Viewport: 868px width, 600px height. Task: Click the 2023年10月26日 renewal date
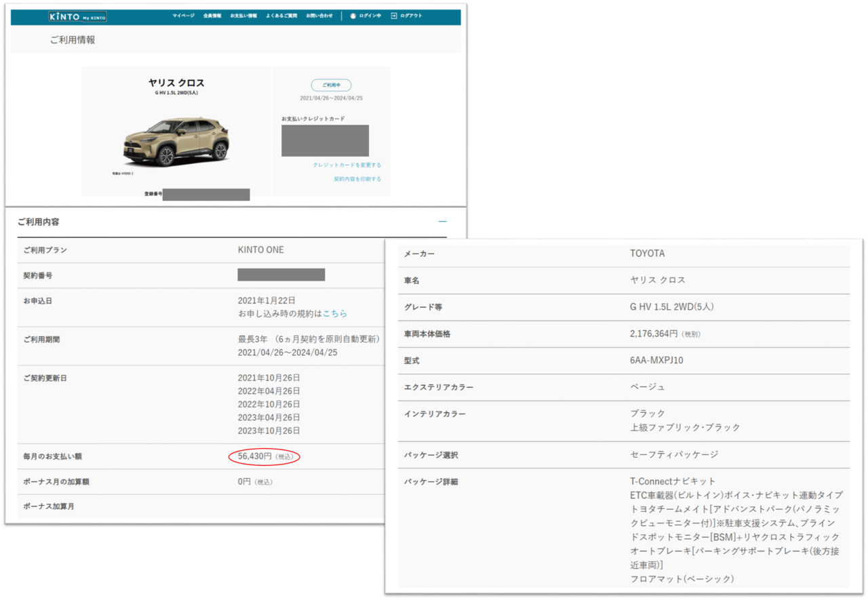click(x=269, y=431)
